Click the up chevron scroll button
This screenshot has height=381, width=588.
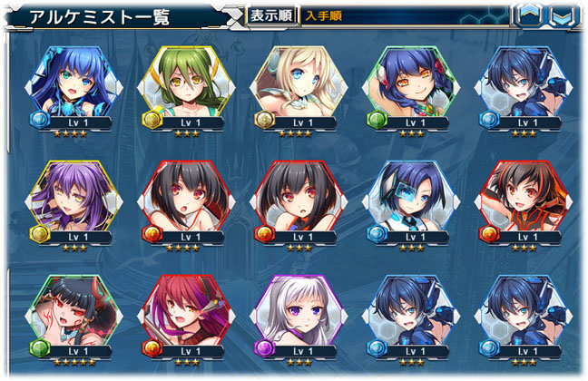(x=529, y=15)
